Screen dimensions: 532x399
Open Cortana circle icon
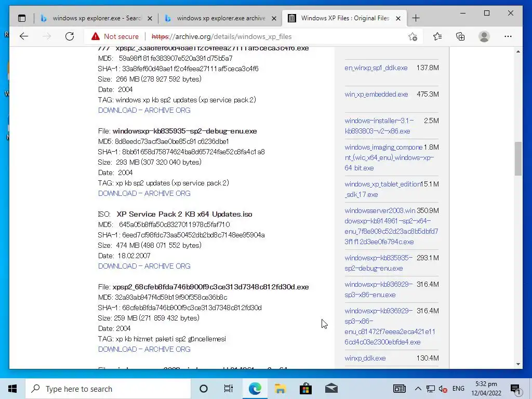(x=204, y=389)
